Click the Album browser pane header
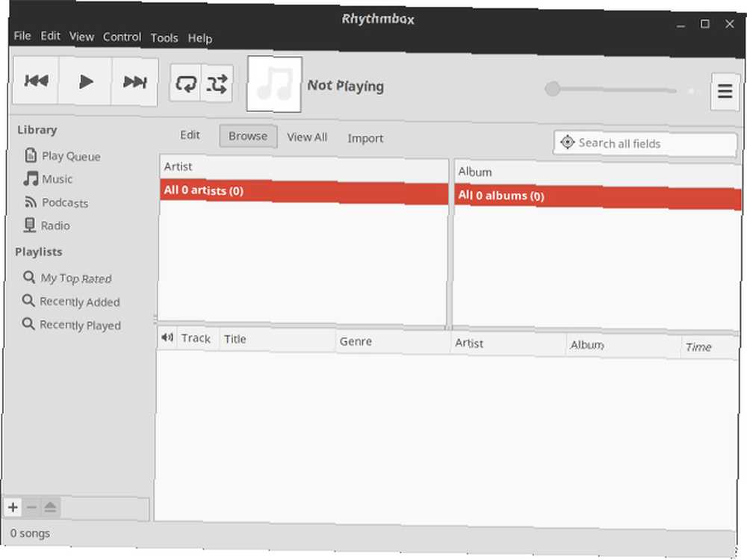Viewport: 747px width, 560px height. pyautogui.click(x=598, y=174)
